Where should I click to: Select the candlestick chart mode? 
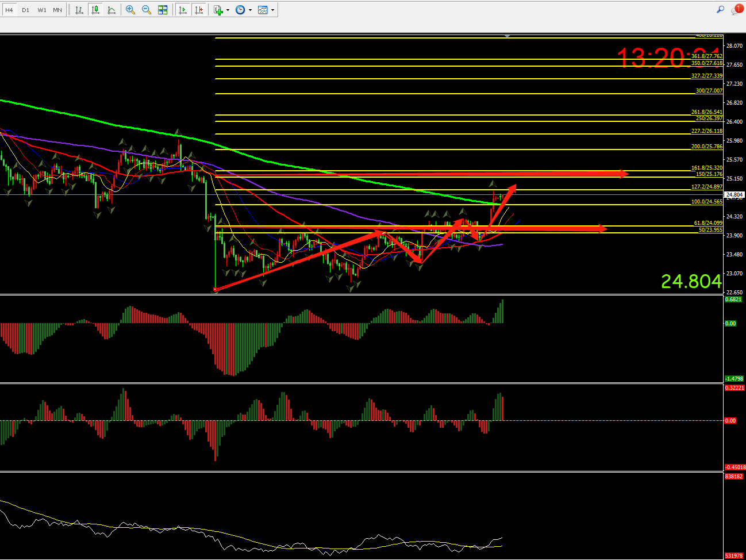(95, 10)
